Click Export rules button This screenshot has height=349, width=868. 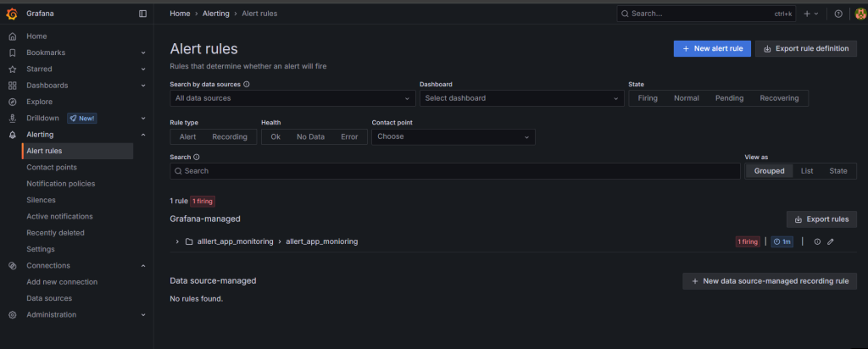821,219
